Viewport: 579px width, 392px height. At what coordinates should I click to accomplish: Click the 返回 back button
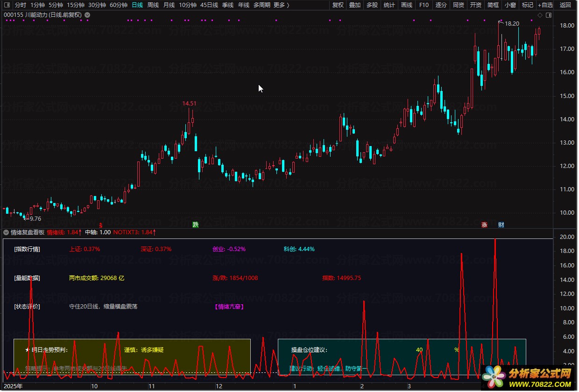pos(565,5)
